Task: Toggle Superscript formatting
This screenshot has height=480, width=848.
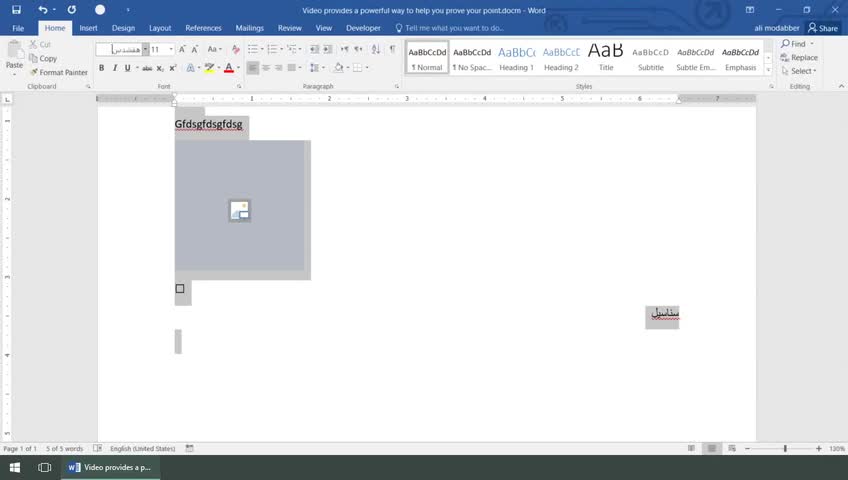Action: (173, 68)
